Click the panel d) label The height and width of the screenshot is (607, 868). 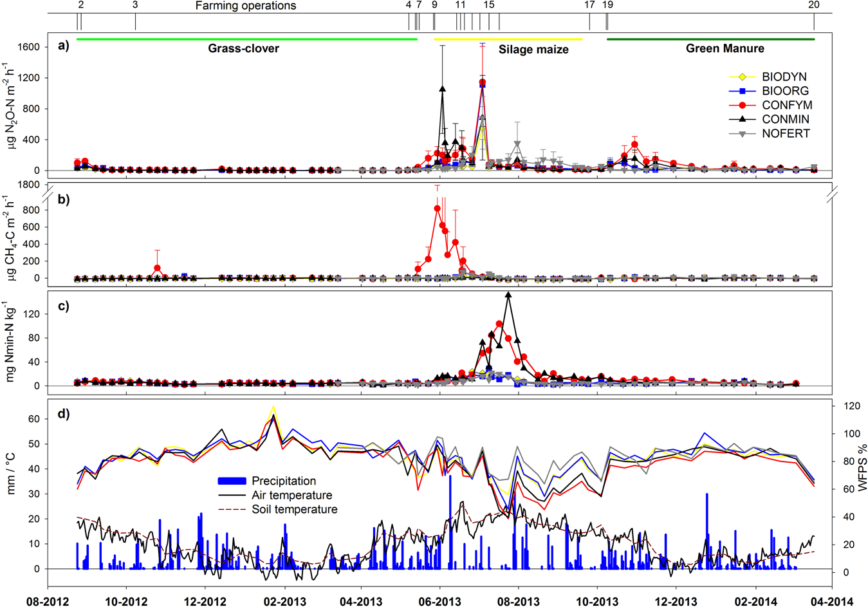(63, 413)
